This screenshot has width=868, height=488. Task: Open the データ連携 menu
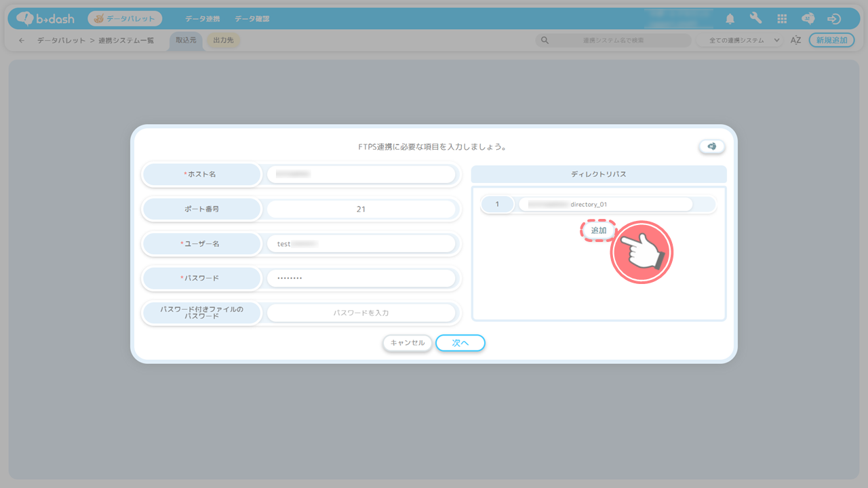pos(202,19)
